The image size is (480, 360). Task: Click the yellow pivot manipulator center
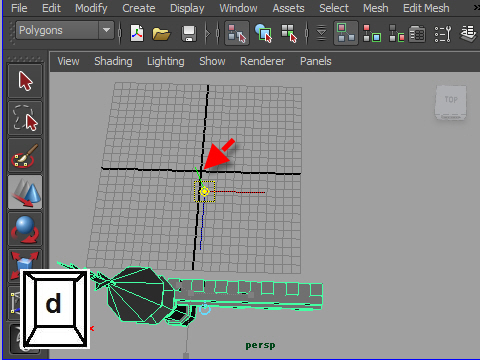[x=204, y=191]
